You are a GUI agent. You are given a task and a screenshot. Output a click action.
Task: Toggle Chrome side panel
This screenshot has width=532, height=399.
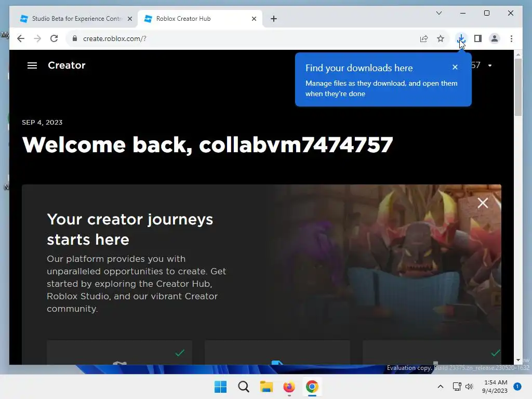478,38
